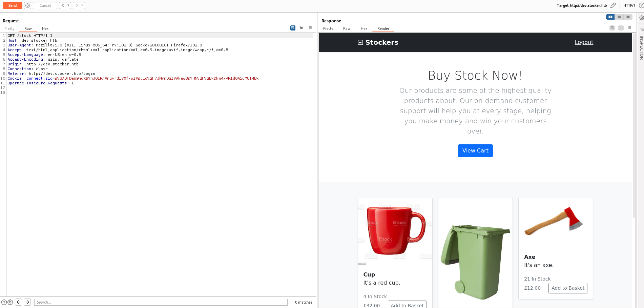Edit target with the pencil icon
Viewport: 644px width, 308px height.
613,5
